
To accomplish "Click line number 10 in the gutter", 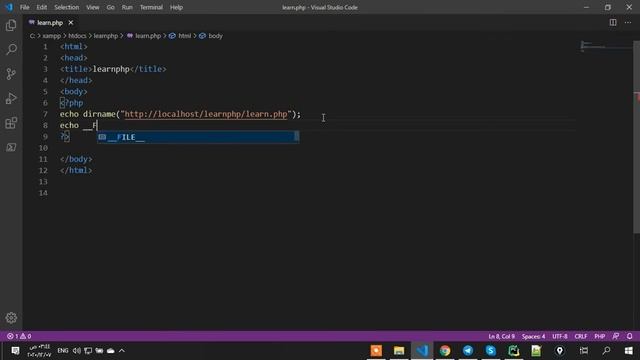I will tap(43, 148).
